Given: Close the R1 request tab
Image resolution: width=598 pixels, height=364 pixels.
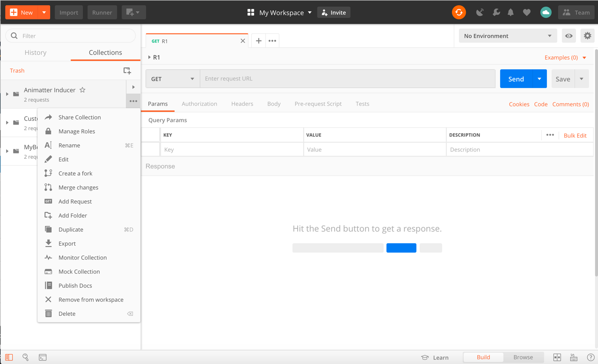Looking at the screenshot, I should (242, 41).
